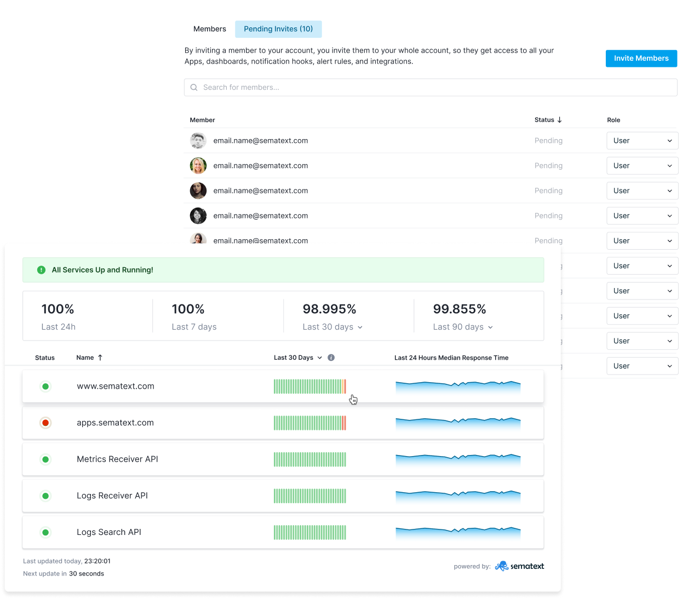Image resolution: width=700 pixels, height=599 pixels.
Task: Focus the Search for members field
Action: [x=431, y=88]
